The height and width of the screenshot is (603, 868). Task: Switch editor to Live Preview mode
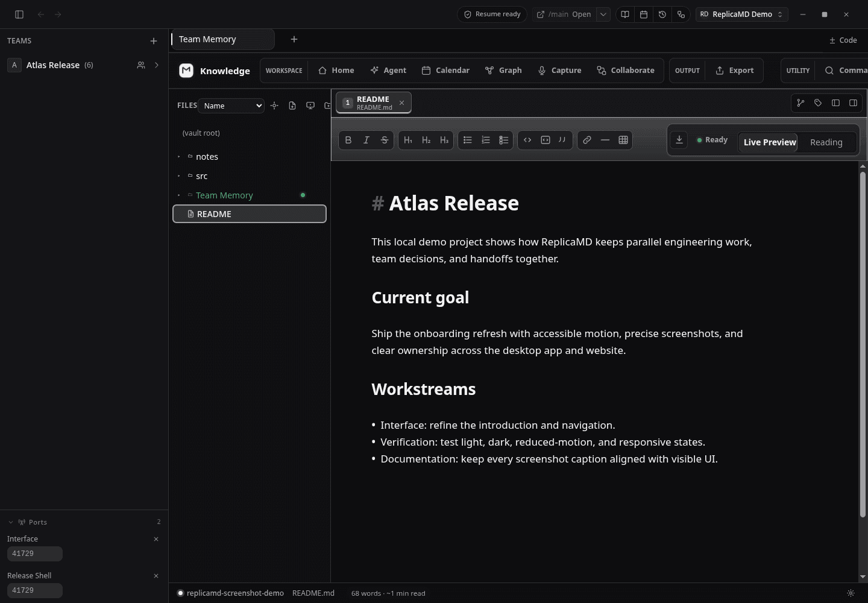(769, 142)
